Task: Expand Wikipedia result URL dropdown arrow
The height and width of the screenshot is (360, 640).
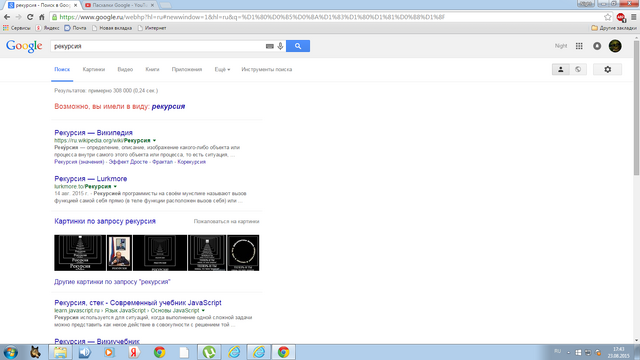Action: click(x=154, y=140)
